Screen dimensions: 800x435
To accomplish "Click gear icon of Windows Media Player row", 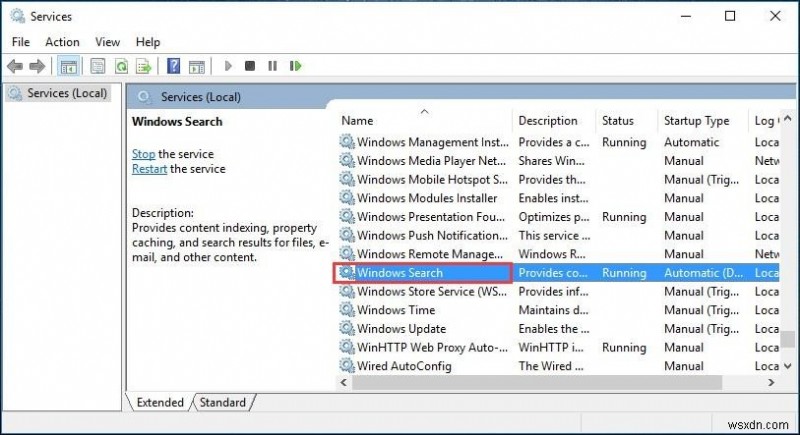I will [x=347, y=160].
